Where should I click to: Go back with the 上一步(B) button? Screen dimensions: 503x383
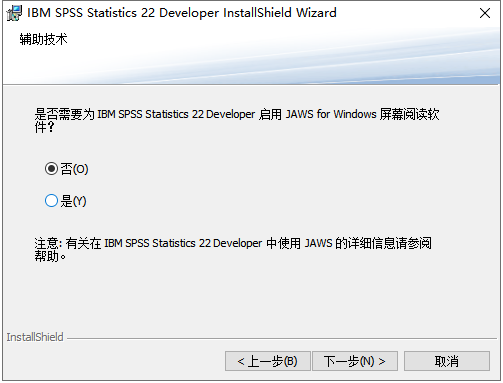tap(268, 361)
